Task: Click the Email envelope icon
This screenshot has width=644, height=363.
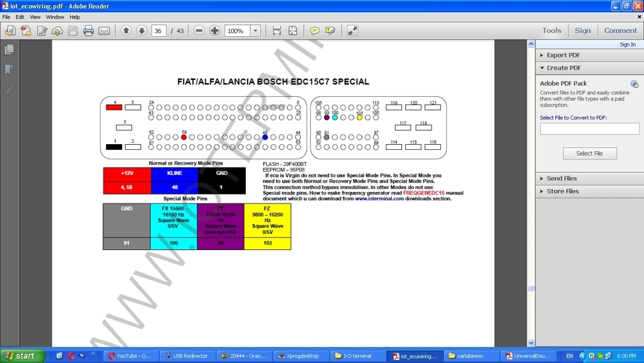Action: 104,31
